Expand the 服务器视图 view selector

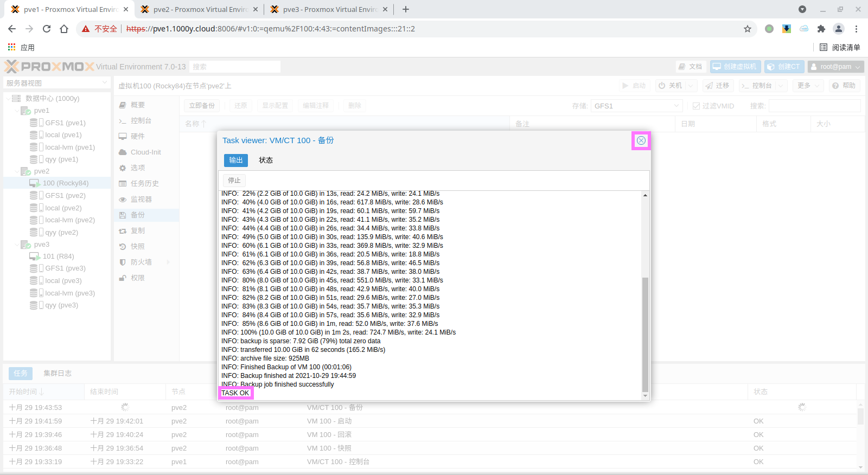click(105, 83)
